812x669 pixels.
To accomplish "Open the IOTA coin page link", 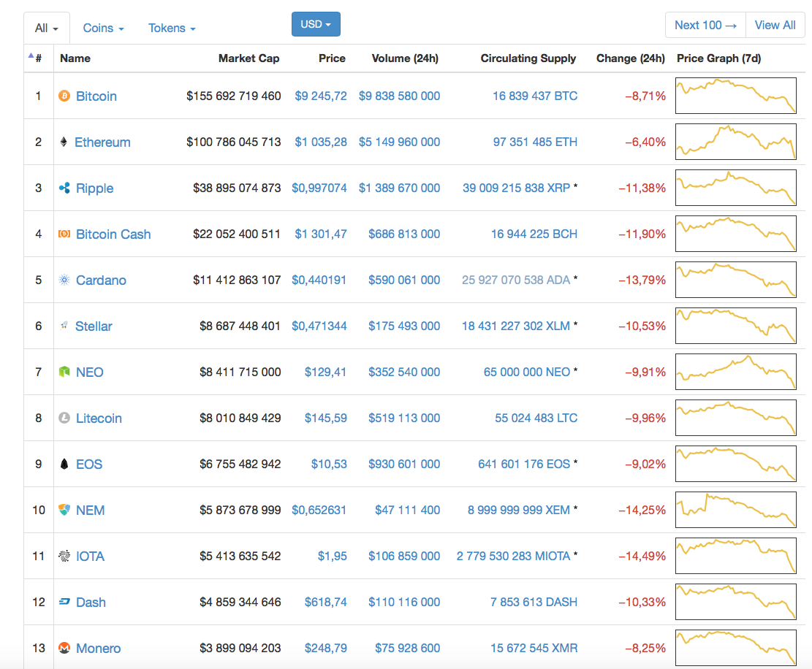I will click(x=90, y=557).
